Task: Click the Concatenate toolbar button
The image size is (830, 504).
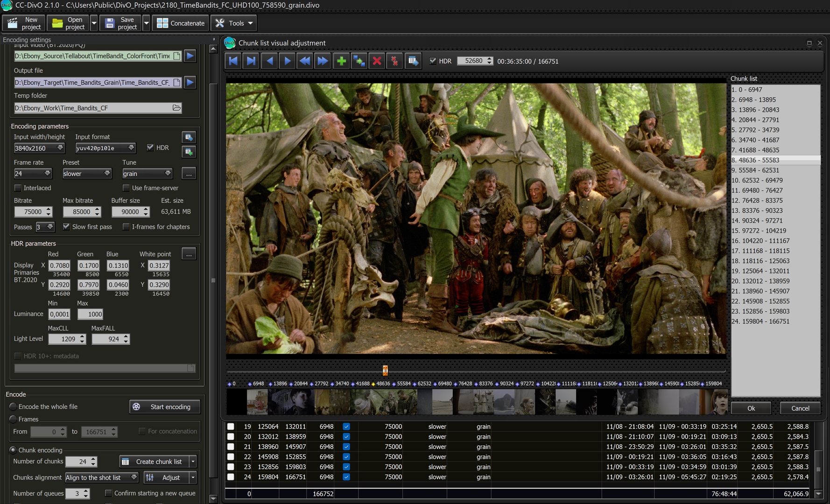Action: 181,23
